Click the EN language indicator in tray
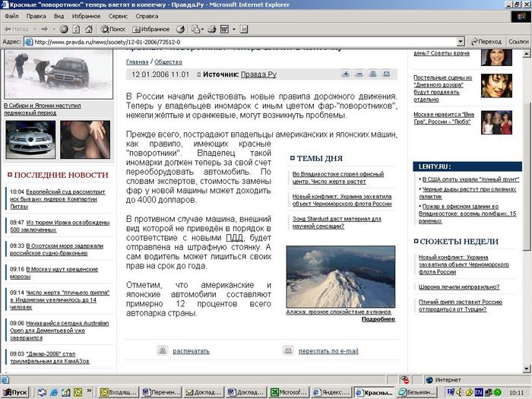The height and width of the screenshot is (399, 532). [x=479, y=393]
